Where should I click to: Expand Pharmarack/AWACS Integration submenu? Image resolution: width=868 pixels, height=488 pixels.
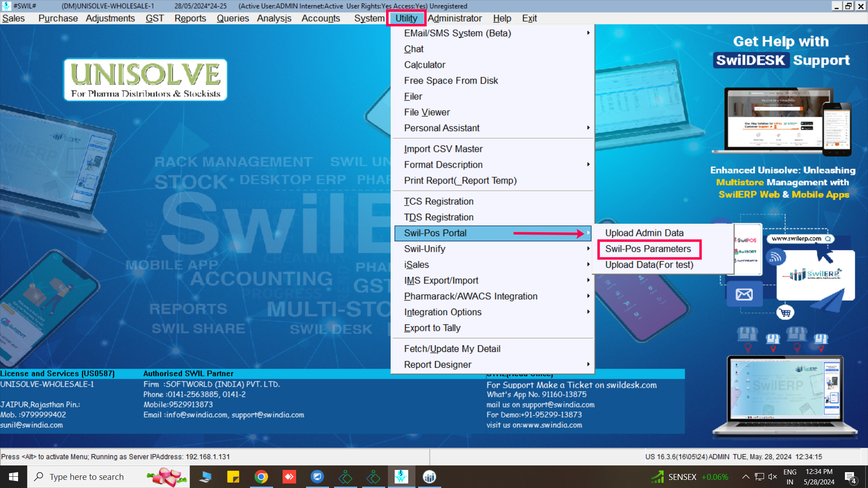[x=493, y=296]
